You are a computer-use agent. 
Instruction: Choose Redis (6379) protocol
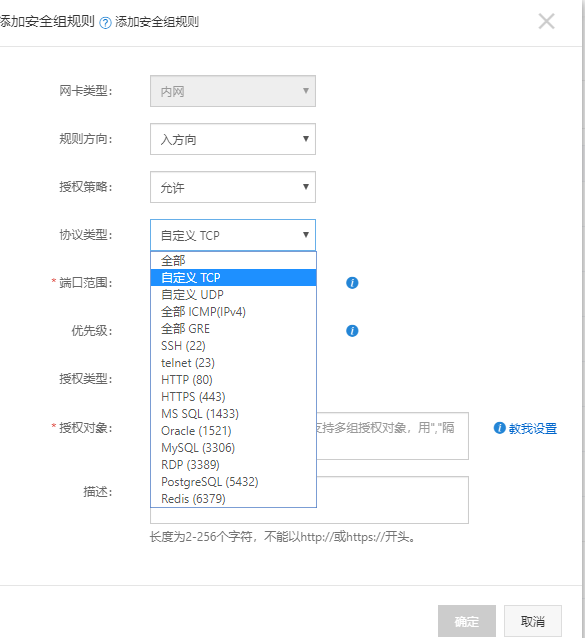[x=234, y=499]
